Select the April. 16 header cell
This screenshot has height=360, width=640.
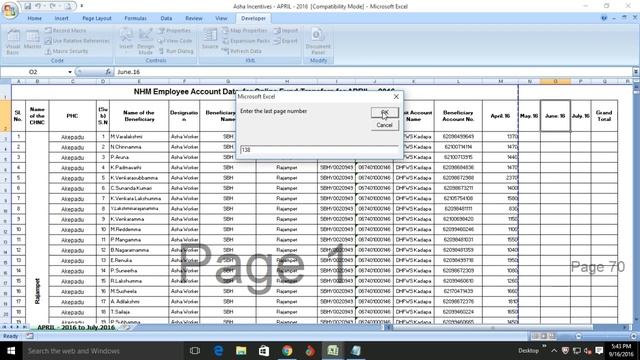[500, 116]
